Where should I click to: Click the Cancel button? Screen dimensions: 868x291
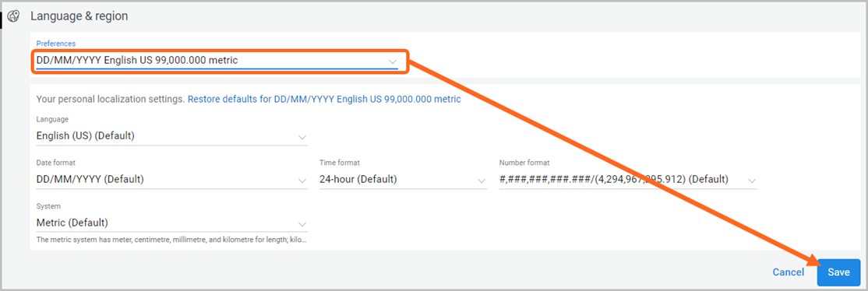tap(789, 272)
